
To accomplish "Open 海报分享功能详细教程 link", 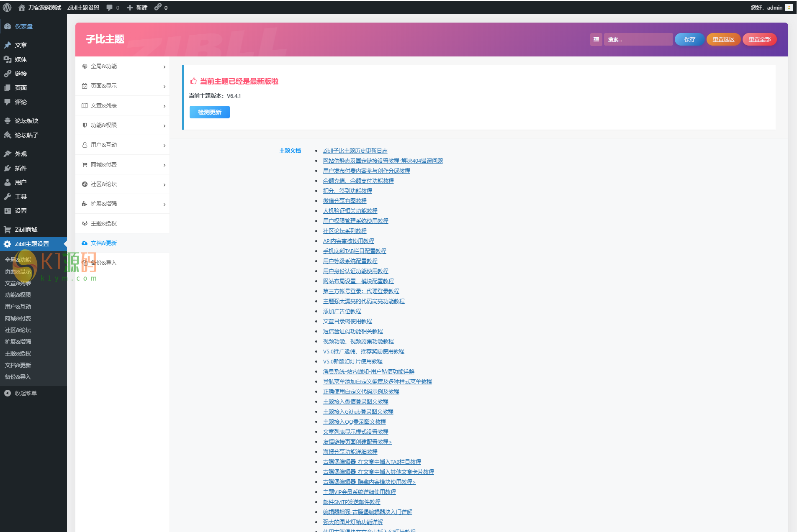I will (x=350, y=452).
